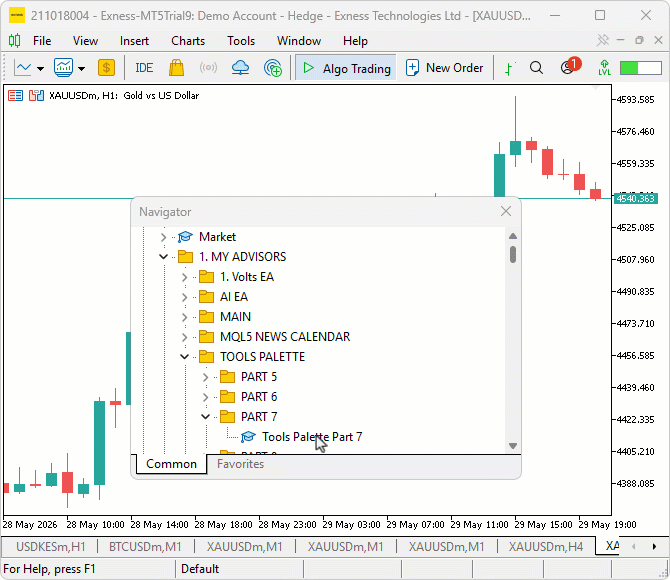Open the Help menu
The image size is (670, 580).
[355, 41]
